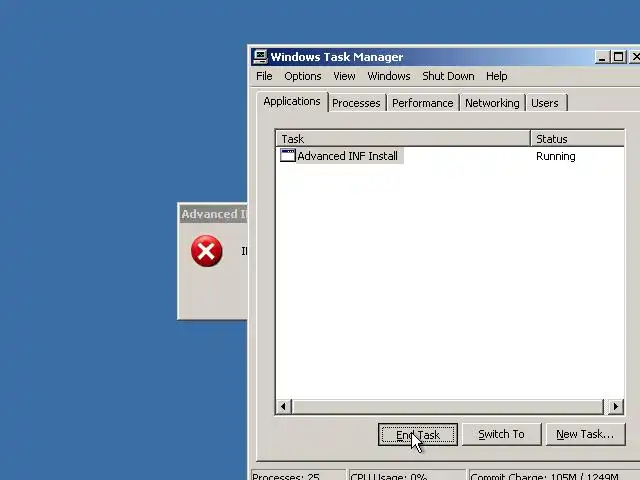Click the Task Manager title bar icon
The image size is (640, 480).
260,57
